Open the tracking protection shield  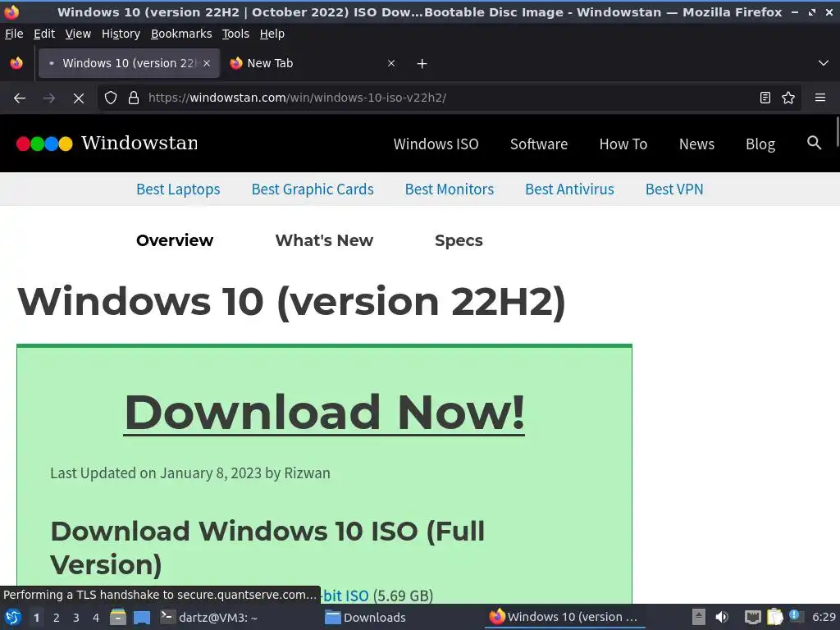pos(111,98)
